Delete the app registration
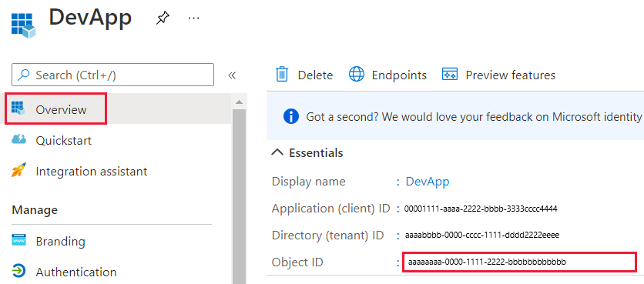 coord(304,75)
